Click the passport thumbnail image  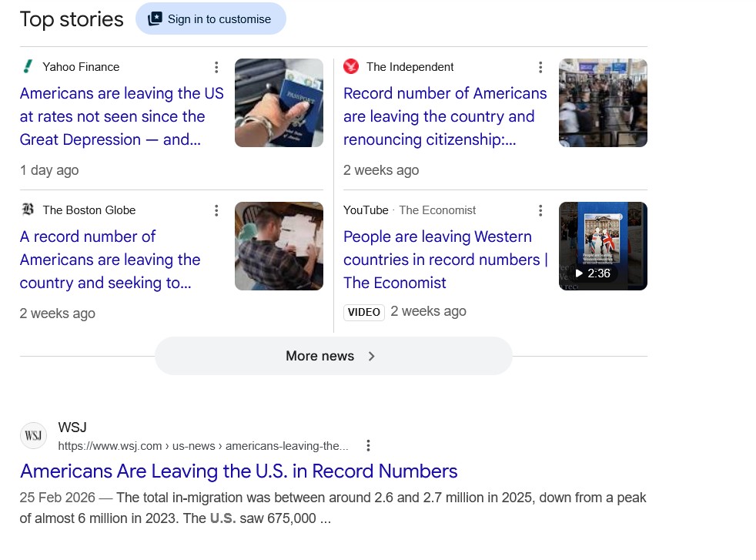(279, 102)
